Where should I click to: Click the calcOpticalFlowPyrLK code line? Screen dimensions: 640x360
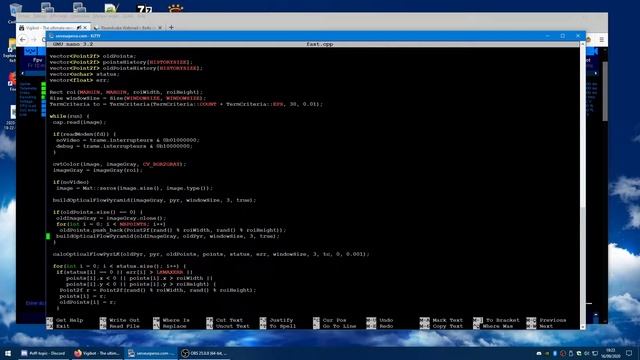click(211, 254)
